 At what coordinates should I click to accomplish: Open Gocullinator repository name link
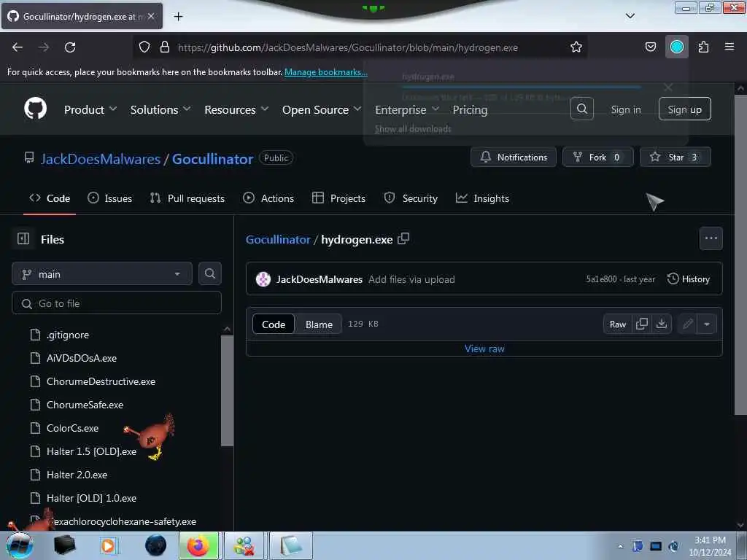212,159
